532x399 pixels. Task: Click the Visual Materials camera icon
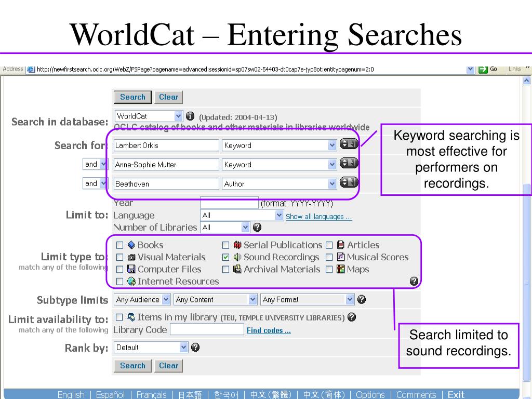point(131,257)
